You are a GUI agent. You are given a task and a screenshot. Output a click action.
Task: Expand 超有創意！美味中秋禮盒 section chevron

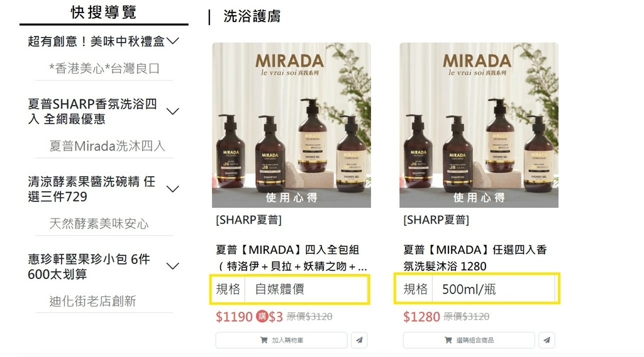click(x=173, y=41)
